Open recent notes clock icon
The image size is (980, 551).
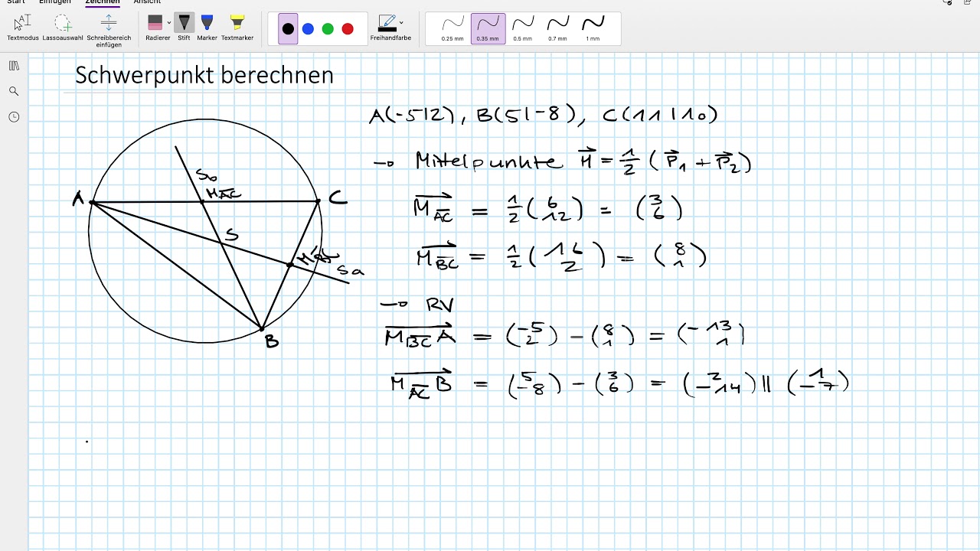click(14, 117)
